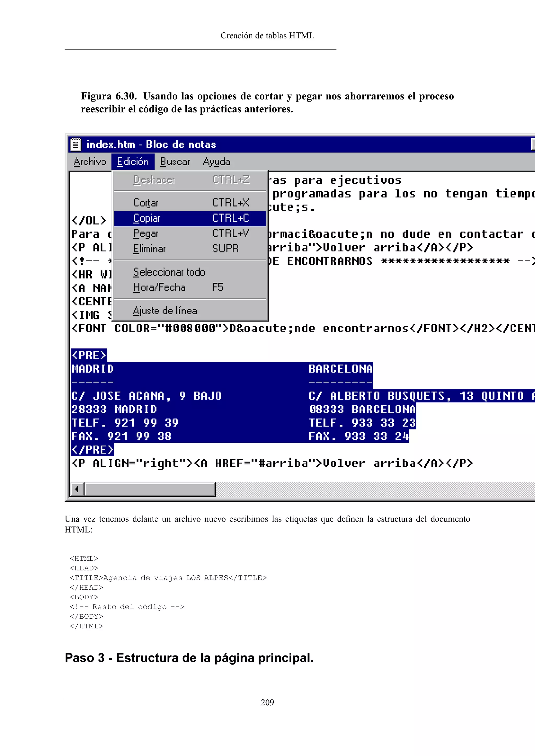The height and width of the screenshot is (756, 535).
Task: Open the Edición menu
Action: pos(133,161)
